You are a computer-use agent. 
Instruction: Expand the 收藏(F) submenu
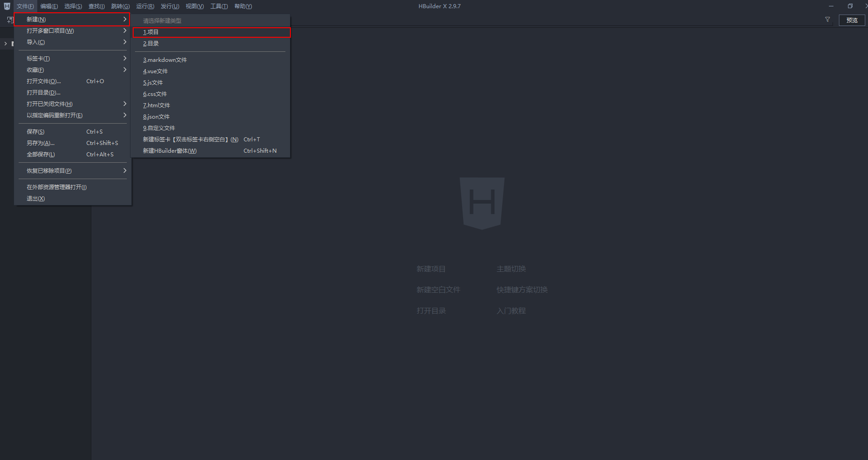(x=35, y=70)
